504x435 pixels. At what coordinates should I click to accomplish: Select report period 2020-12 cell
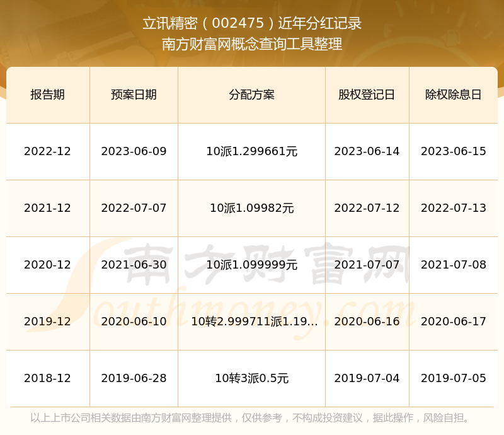click(x=48, y=265)
